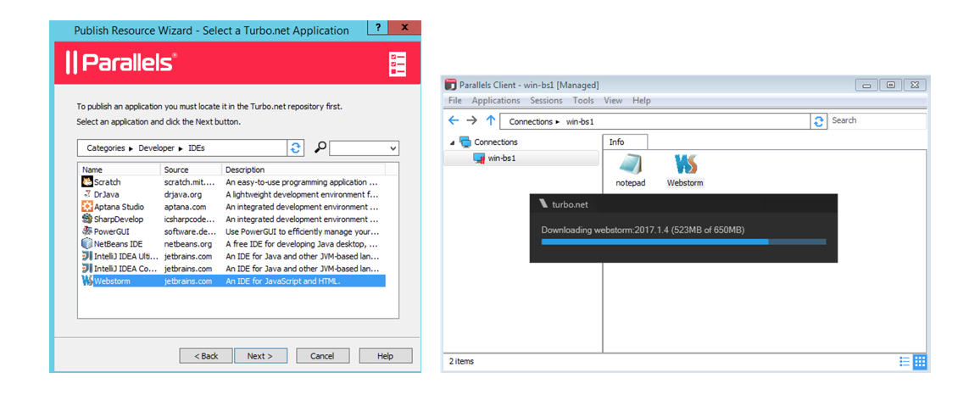
Task: Click the Connections monitor icon in tree
Action: (465, 142)
